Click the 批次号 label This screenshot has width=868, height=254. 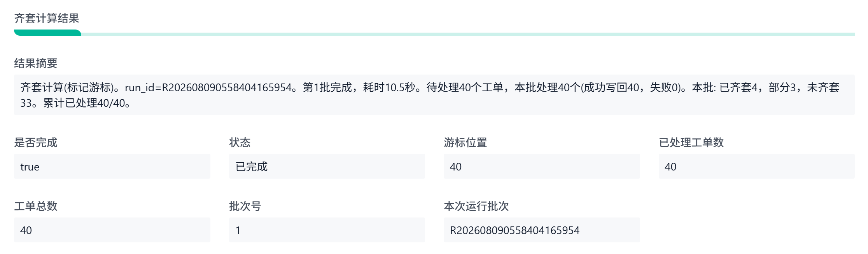pyautogui.click(x=245, y=206)
